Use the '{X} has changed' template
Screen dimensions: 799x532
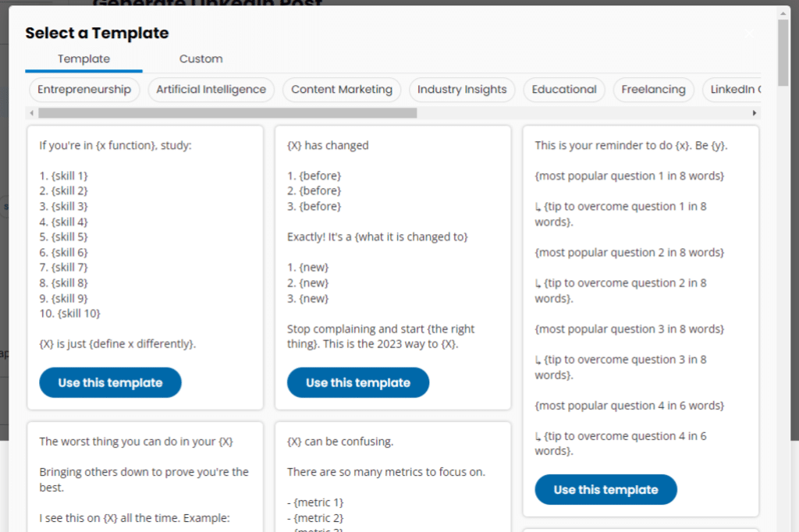pos(357,382)
